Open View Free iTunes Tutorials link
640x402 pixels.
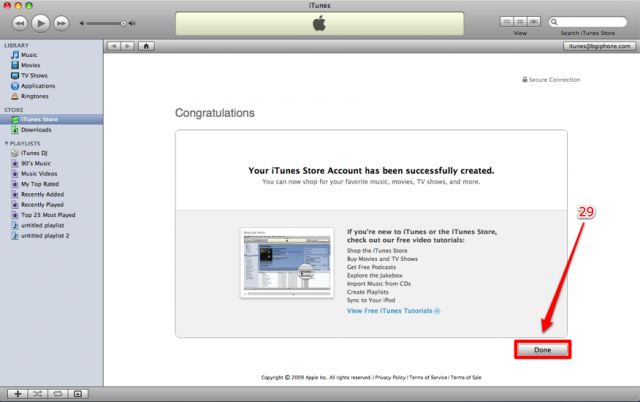point(393,311)
